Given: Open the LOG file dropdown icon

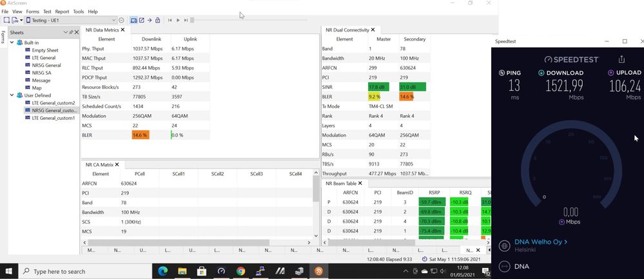Looking at the screenshot, I should (17, 20).
